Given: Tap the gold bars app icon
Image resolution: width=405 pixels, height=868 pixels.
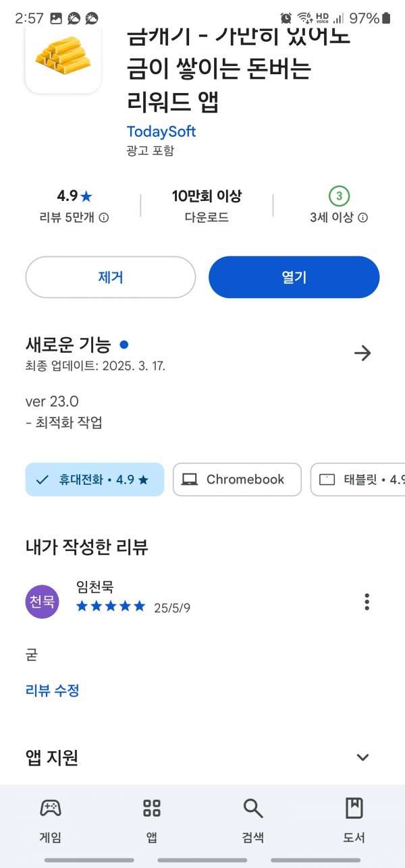Looking at the screenshot, I should [63, 59].
